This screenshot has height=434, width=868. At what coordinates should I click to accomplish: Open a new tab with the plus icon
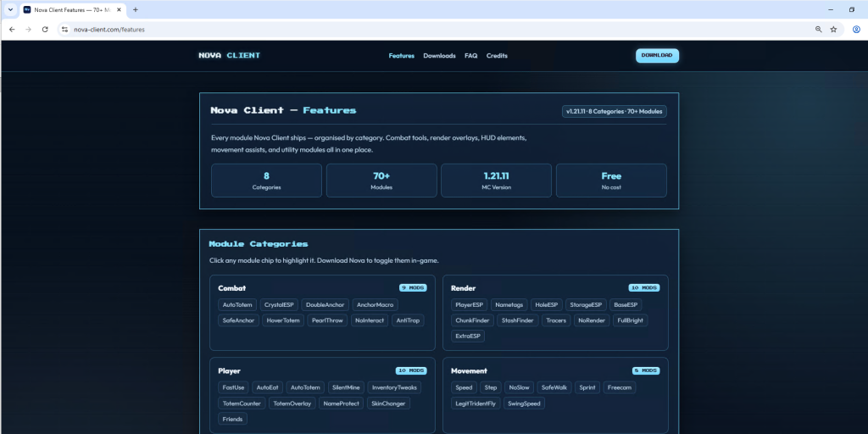tap(136, 10)
